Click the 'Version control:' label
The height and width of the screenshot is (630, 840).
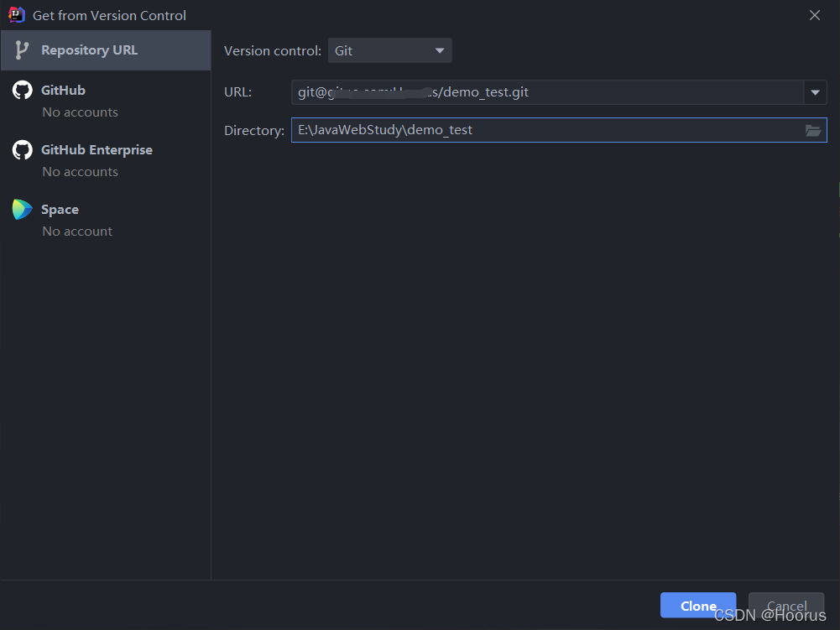click(273, 51)
